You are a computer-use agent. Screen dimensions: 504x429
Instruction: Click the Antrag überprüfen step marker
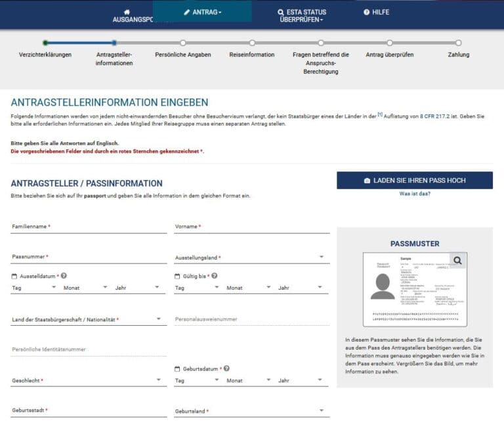pyautogui.click(x=390, y=43)
